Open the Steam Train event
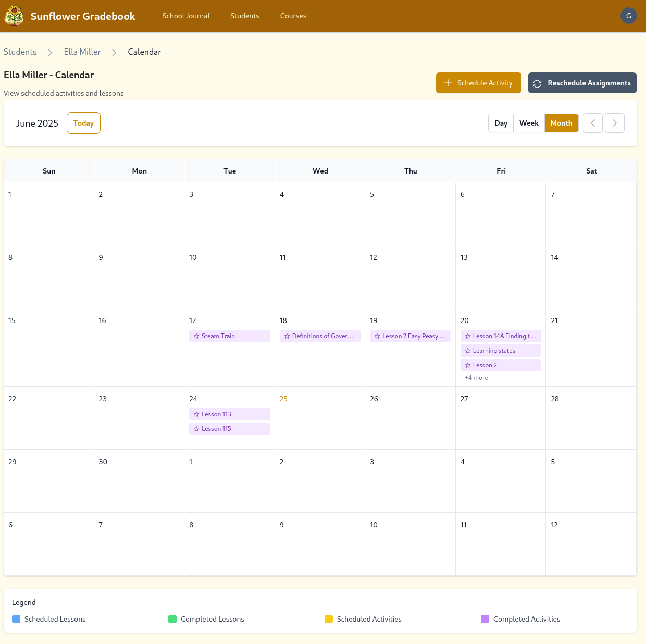The height and width of the screenshot is (644, 646). point(230,336)
